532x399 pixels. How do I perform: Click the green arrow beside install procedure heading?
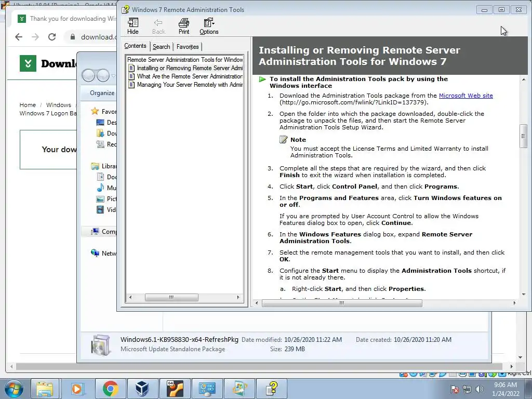[262, 79]
